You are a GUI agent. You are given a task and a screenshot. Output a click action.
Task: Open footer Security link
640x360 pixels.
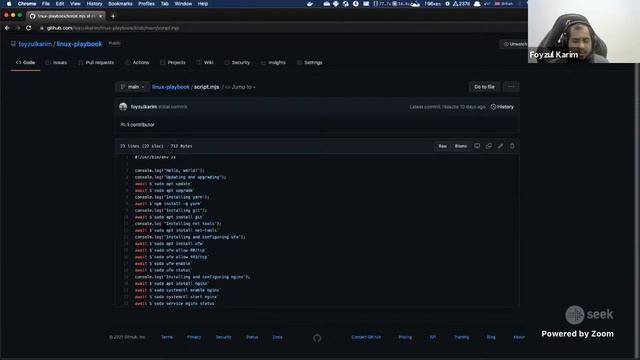pyautogui.click(x=224, y=337)
